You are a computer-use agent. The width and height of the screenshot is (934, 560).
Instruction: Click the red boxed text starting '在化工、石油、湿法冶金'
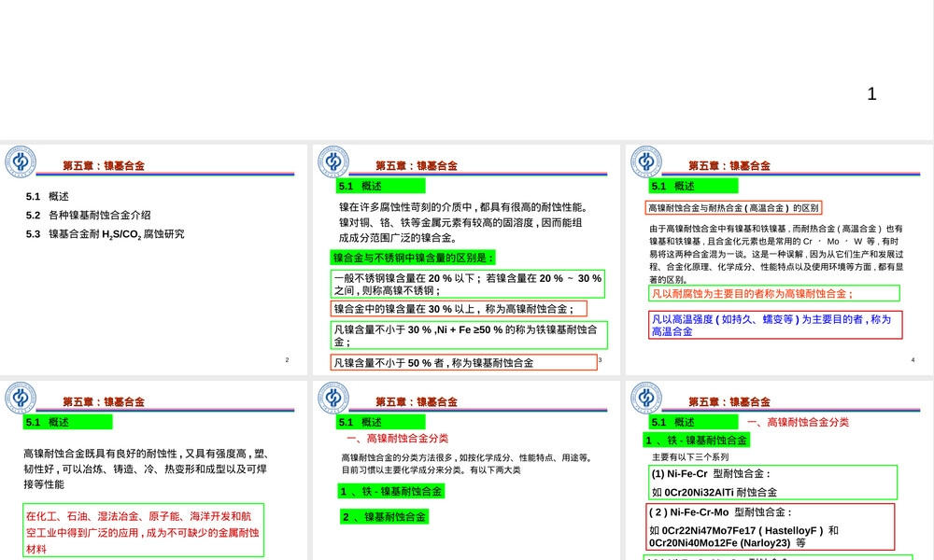[144, 531]
